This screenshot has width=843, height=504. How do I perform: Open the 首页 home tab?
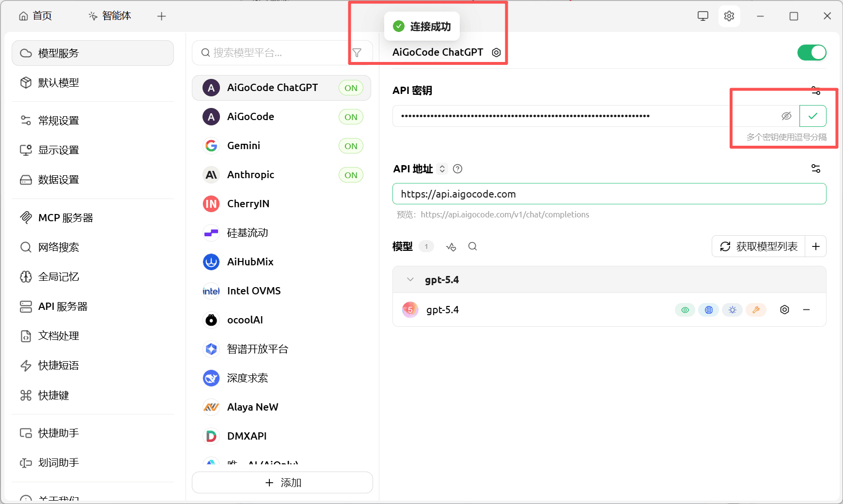tap(35, 16)
